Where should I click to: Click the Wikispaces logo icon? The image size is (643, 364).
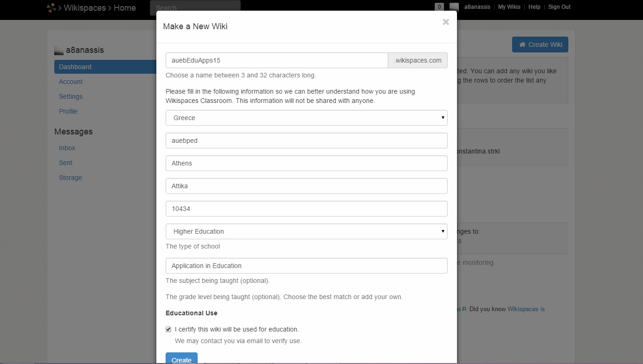coord(51,7)
